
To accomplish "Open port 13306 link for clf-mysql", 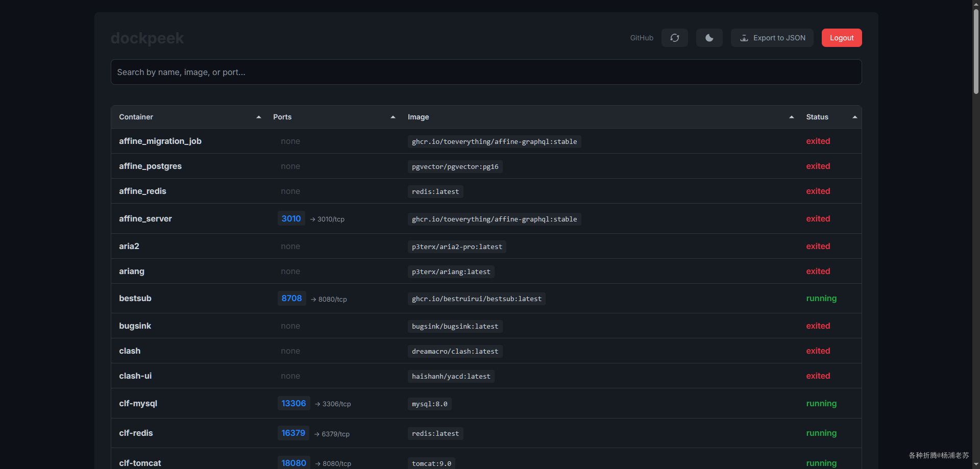I will (293, 403).
